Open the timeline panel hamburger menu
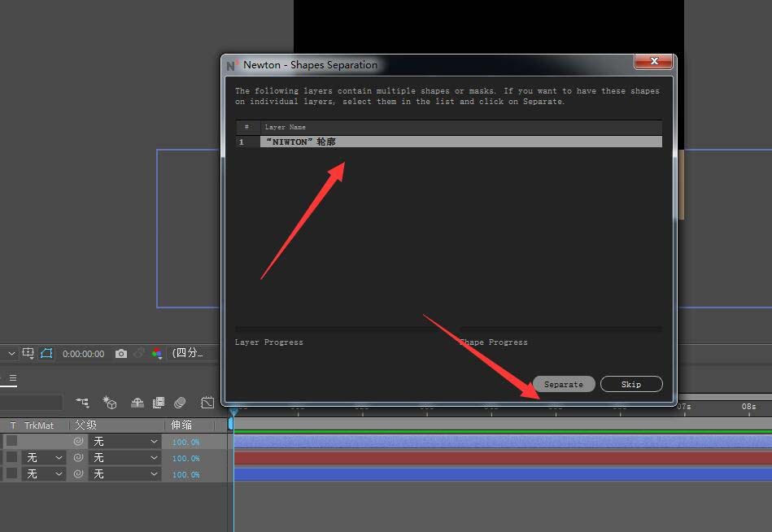Viewport: 772px width, 532px height. 13,378
